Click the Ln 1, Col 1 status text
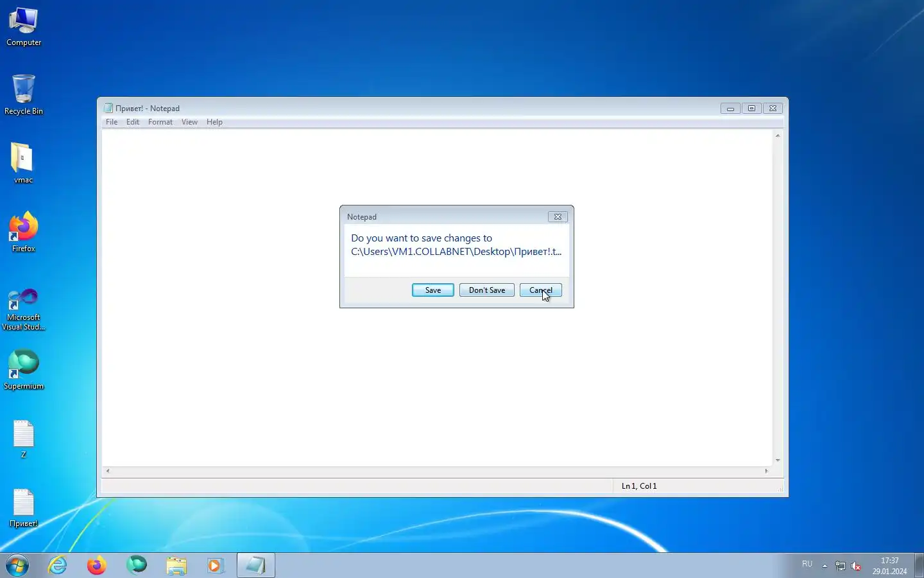 [x=639, y=486]
